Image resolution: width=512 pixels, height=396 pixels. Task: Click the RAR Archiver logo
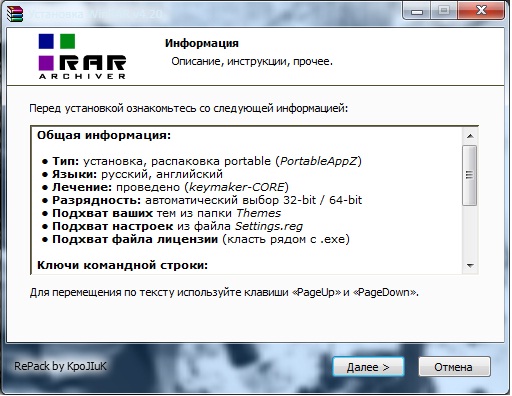tap(82, 56)
